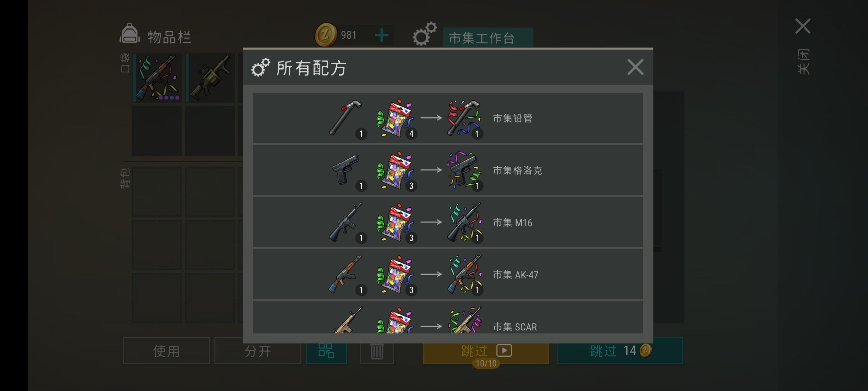
Task: Select grenade launcher in pocket slot
Action: (x=210, y=78)
